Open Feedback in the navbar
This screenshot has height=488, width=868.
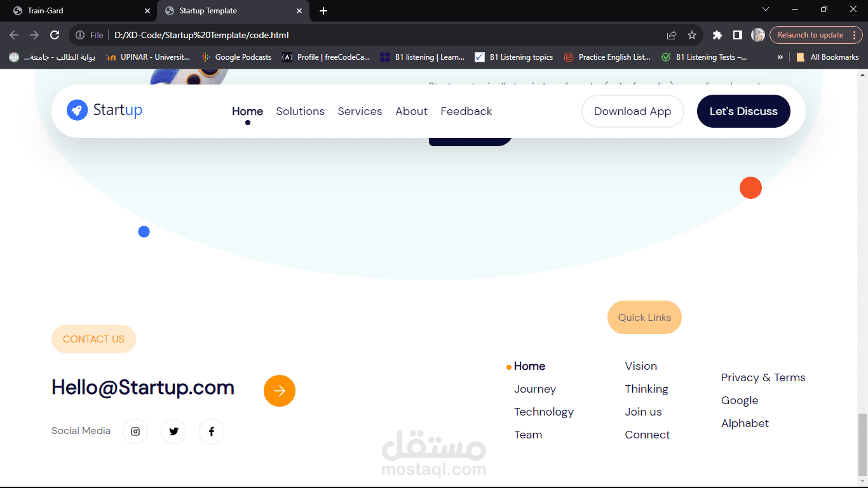pyautogui.click(x=466, y=111)
